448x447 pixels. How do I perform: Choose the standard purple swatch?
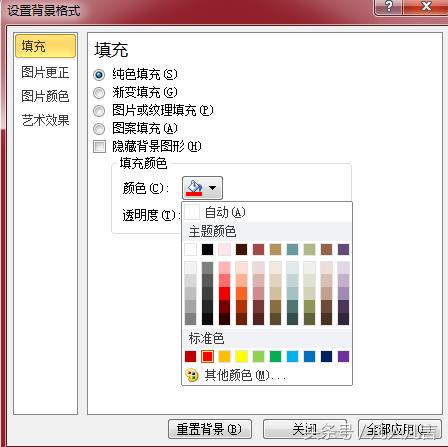pyautogui.click(x=343, y=356)
